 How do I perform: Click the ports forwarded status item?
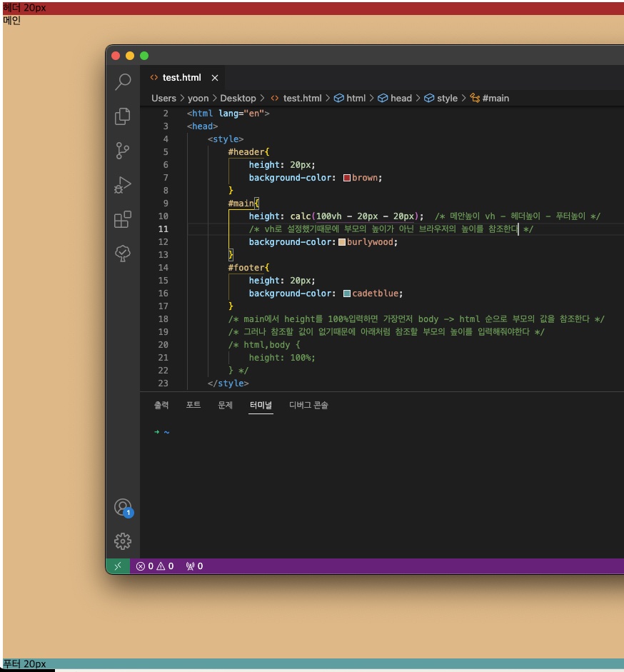[194, 566]
